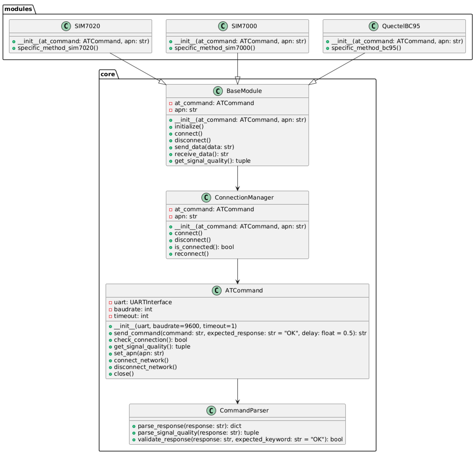Click arrowhead pointing into ConnectionManager
The height and width of the screenshot is (456, 476).
(x=238, y=188)
